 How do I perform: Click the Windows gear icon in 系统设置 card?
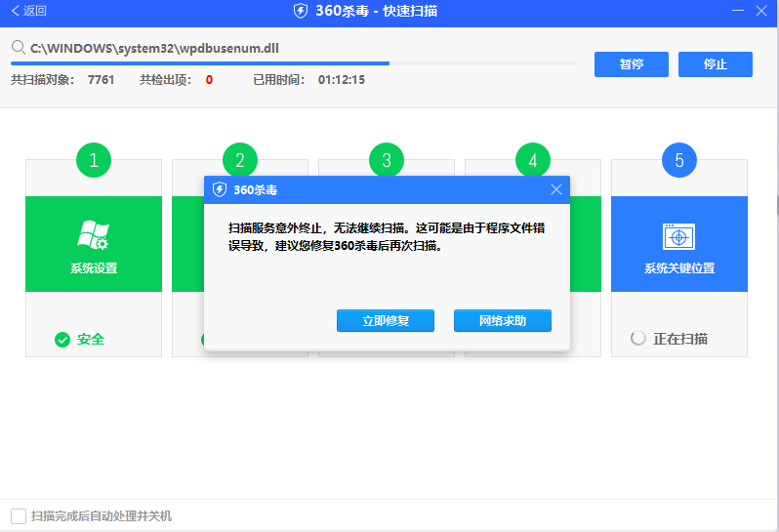click(x=94, y=235)
